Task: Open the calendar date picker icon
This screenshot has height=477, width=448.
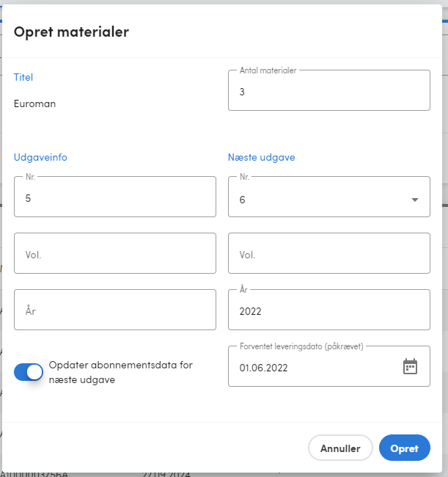Action: click(x=410, y=367)
